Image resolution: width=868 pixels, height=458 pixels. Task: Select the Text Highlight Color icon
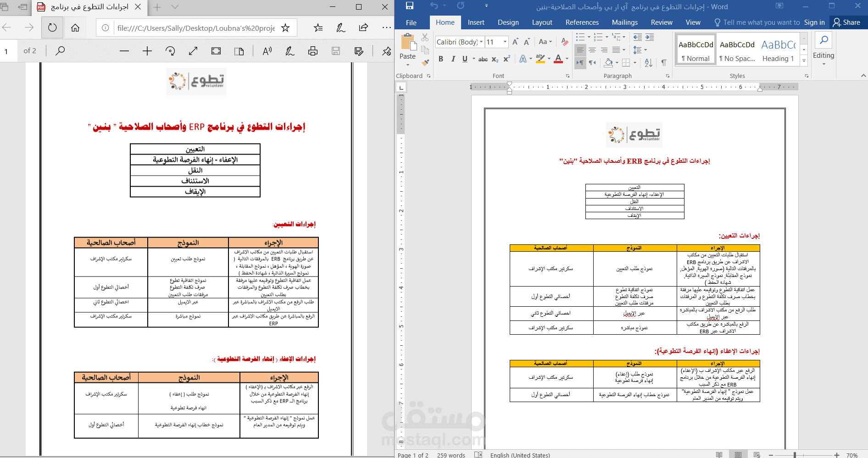click(540, 59)
